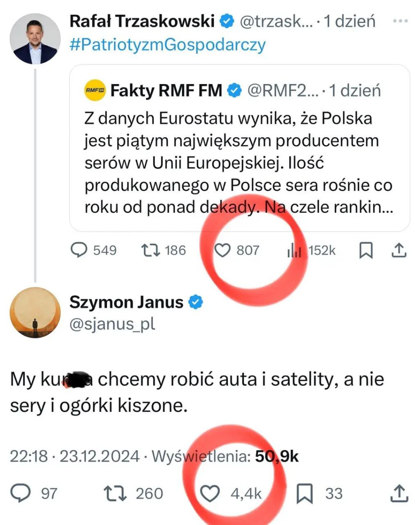The height and width of the screenshot is (525, 420).
Task: Open the @sjanus_pl handle
Action: pyautogui.click(x=112, y=324)
